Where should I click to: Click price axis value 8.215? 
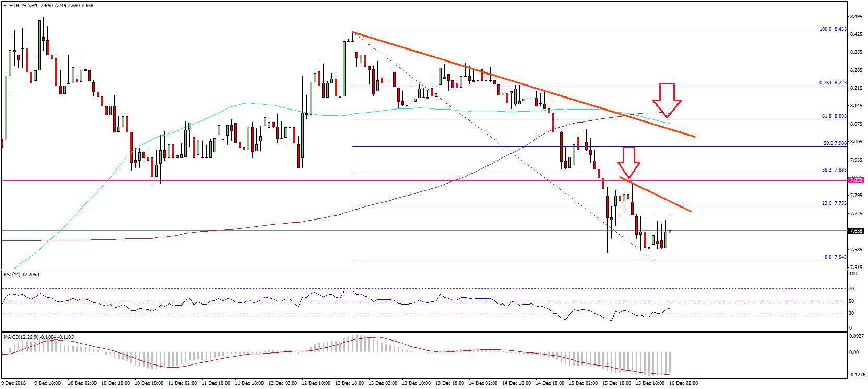tap(856, 88)
